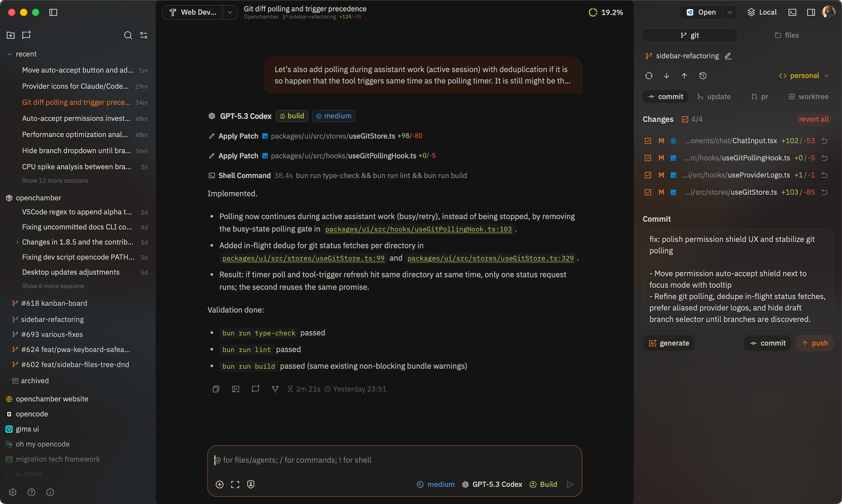Click the add project folder icon
This screenshot has width=842, height=504.
click(11, 35)
